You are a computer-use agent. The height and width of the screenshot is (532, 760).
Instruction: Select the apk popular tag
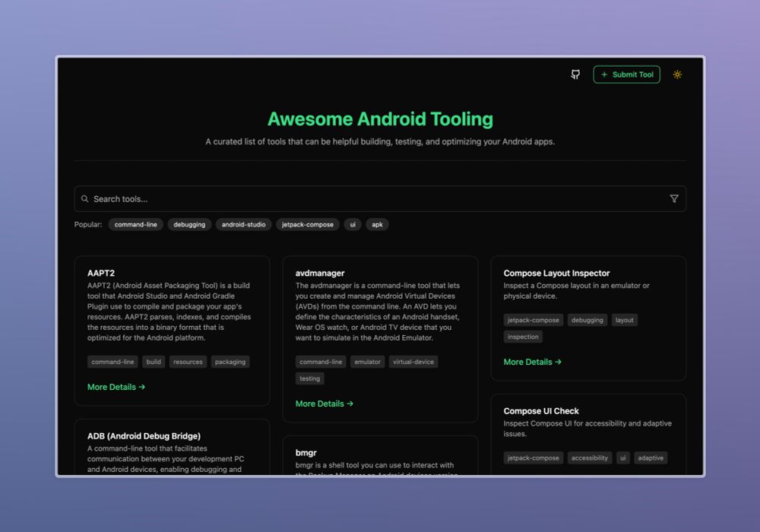pyautogui.click(x=377, y=224)
